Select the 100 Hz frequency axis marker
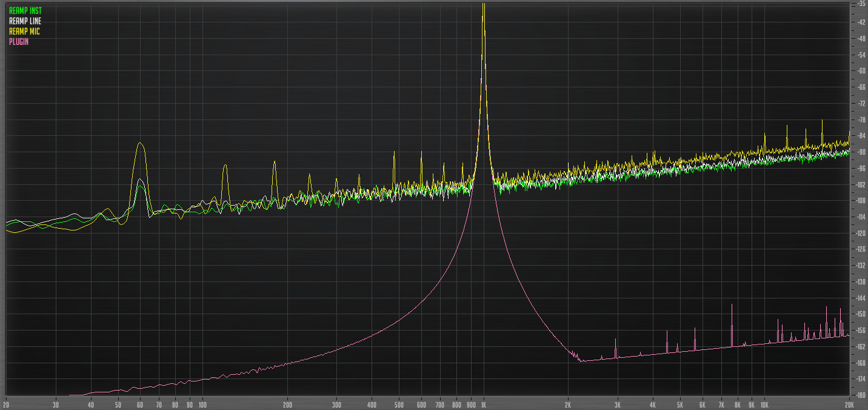 click(202, 404)
